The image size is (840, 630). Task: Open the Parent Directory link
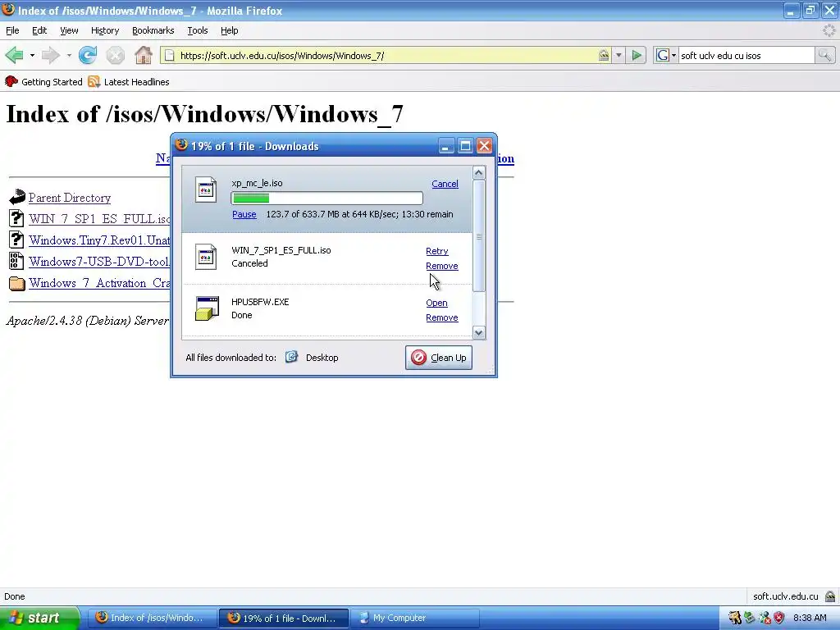[70, 197]
